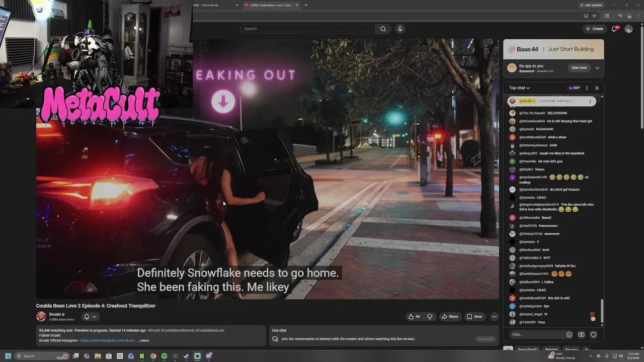Click the Ask Gemini button

click(x=591, y=5)
